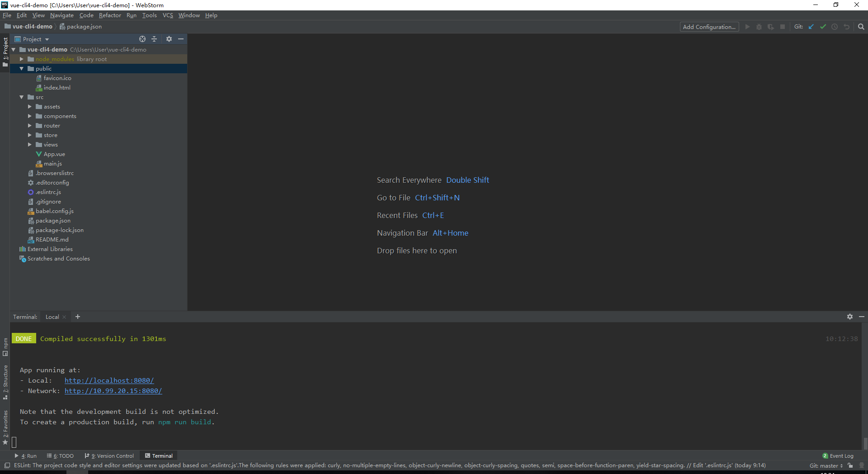868x474 pixels.
Task: Click the Git Update Project arrow icon
Action: pos(811,27)
